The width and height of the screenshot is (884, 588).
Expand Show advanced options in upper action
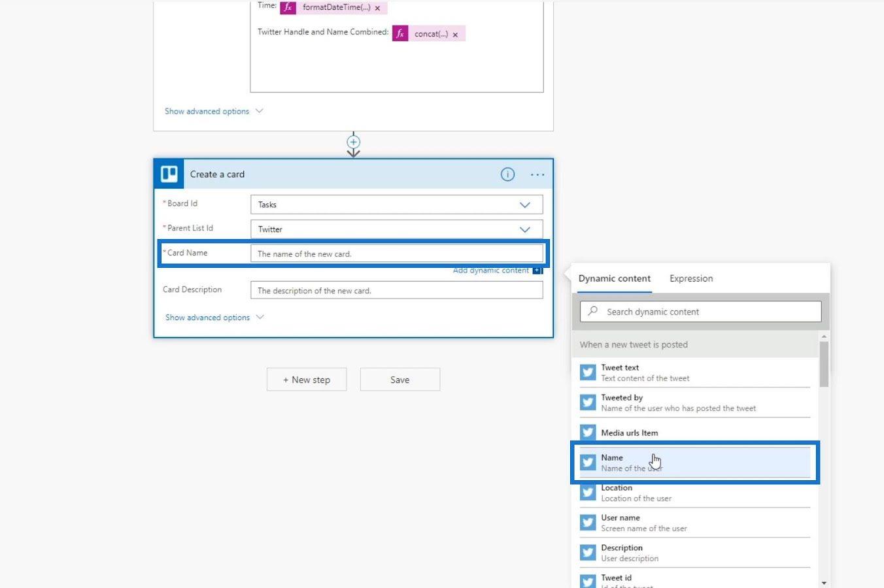pos(214,111)
